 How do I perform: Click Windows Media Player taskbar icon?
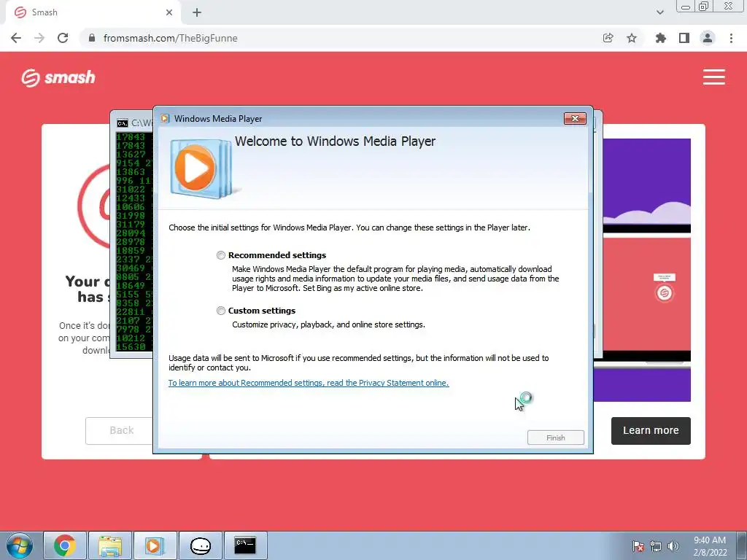click(x=155, y=545)
